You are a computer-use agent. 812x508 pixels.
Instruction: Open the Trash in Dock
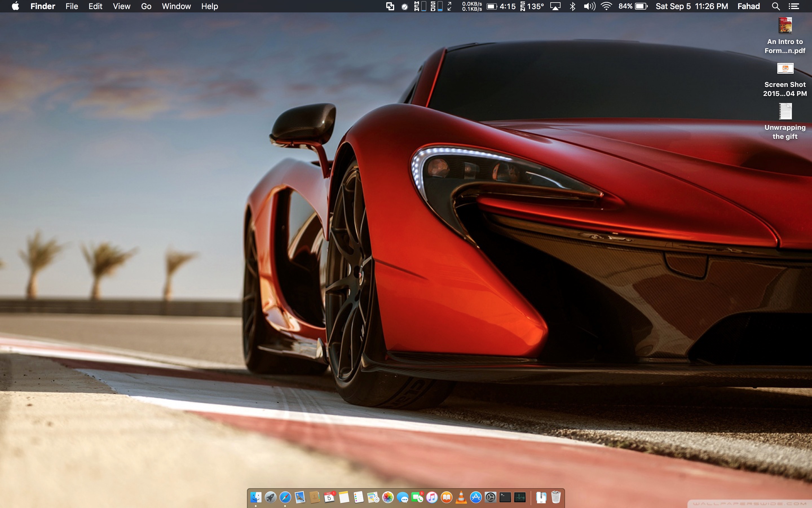(556, 497)
